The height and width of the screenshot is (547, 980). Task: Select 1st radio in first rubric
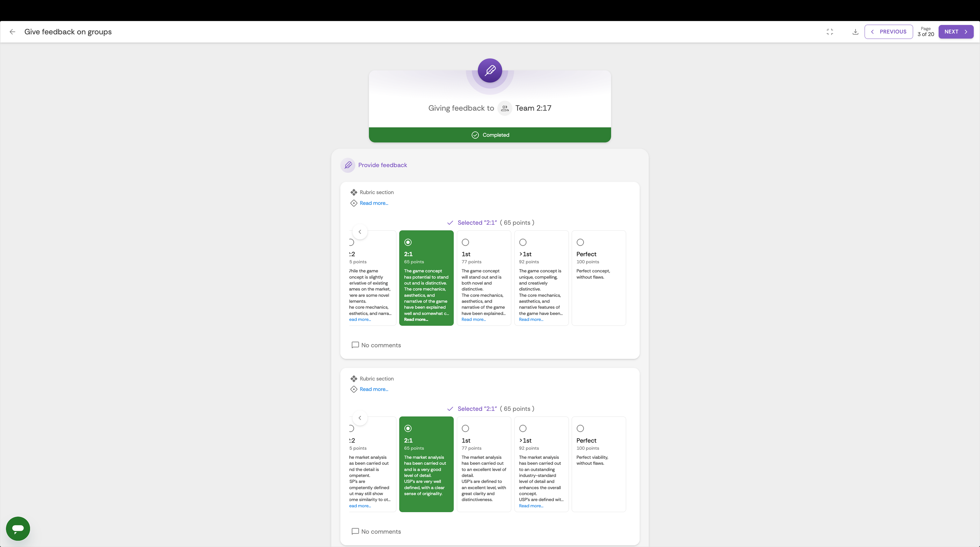point(465,242)
